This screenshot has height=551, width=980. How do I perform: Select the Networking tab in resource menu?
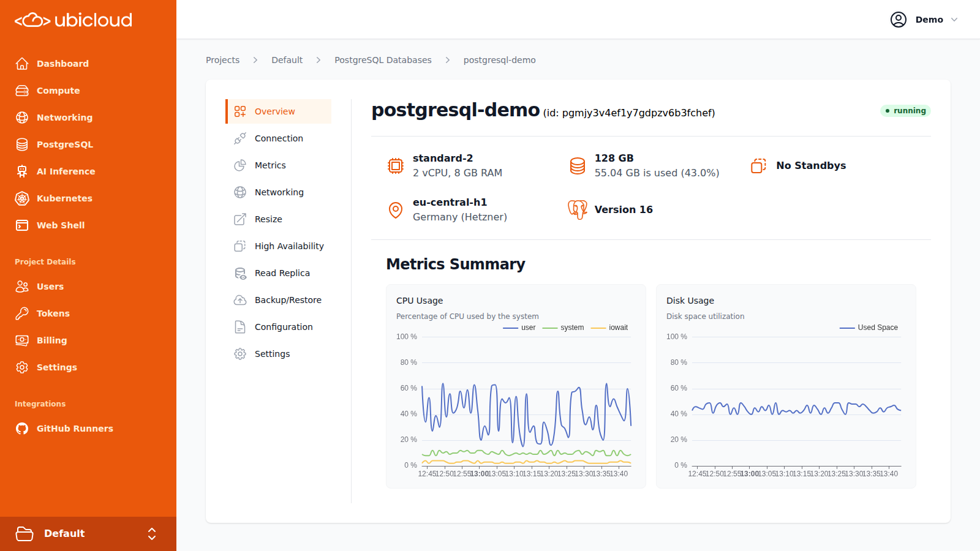tap(279, 192)
